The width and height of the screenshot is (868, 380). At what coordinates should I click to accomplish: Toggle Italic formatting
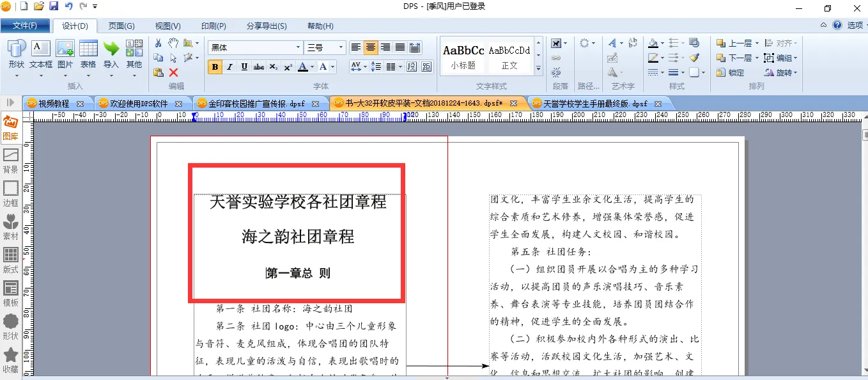[x=229, y=67]
